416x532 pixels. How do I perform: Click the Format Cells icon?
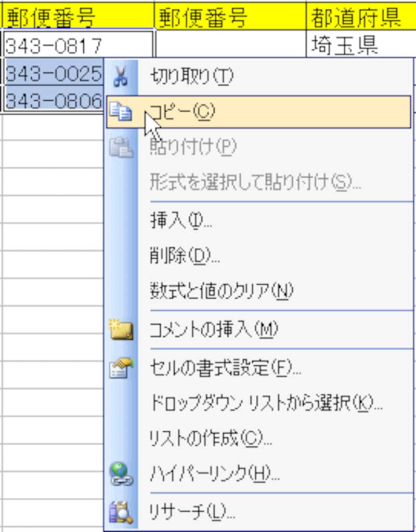pos(121,368)
